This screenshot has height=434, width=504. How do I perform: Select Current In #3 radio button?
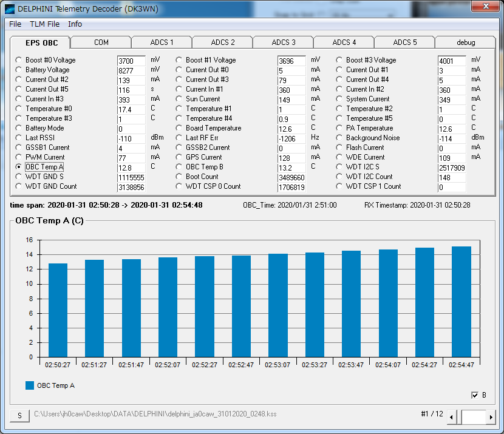19,98
